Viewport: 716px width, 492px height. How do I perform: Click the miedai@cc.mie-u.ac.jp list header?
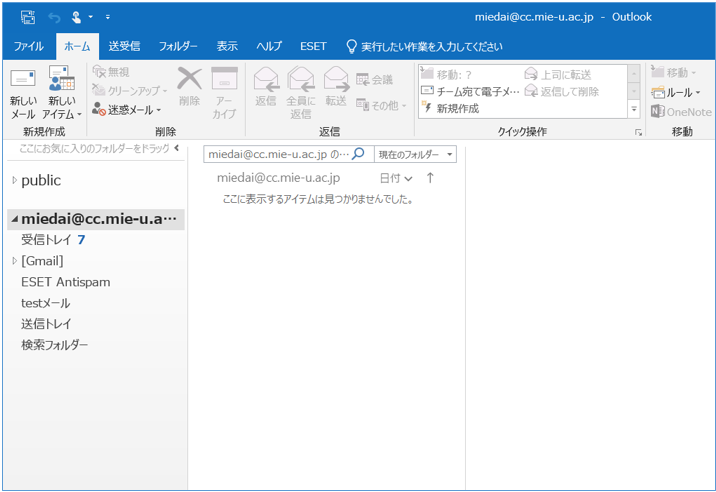click(279, 178)
